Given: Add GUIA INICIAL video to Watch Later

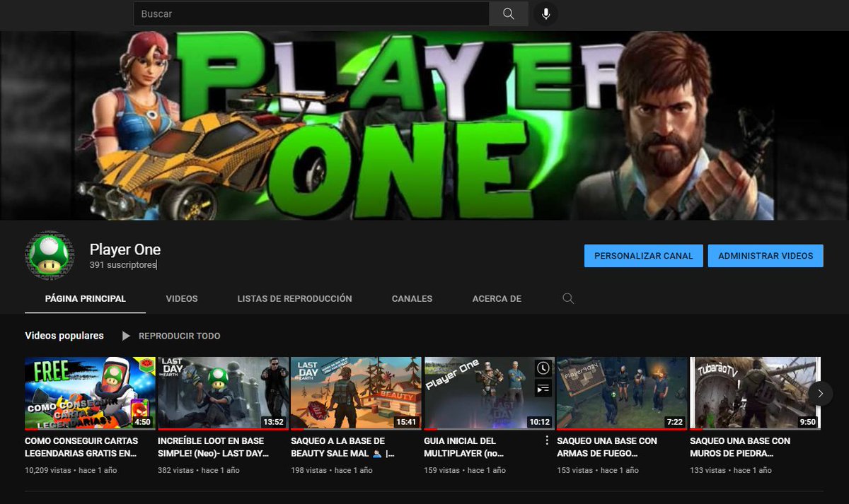Looking at the screenshot, I should [543, 368].
